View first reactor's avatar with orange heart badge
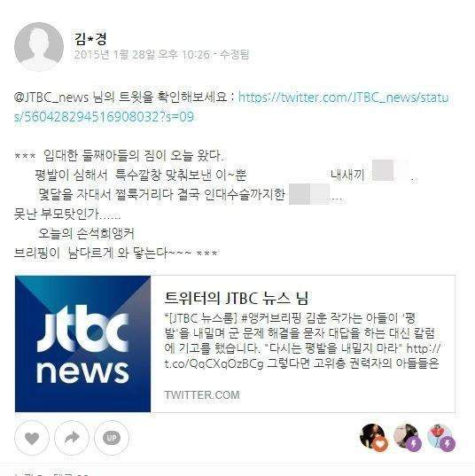This screenshot has width=475, height=476. (x=373, y=436)
